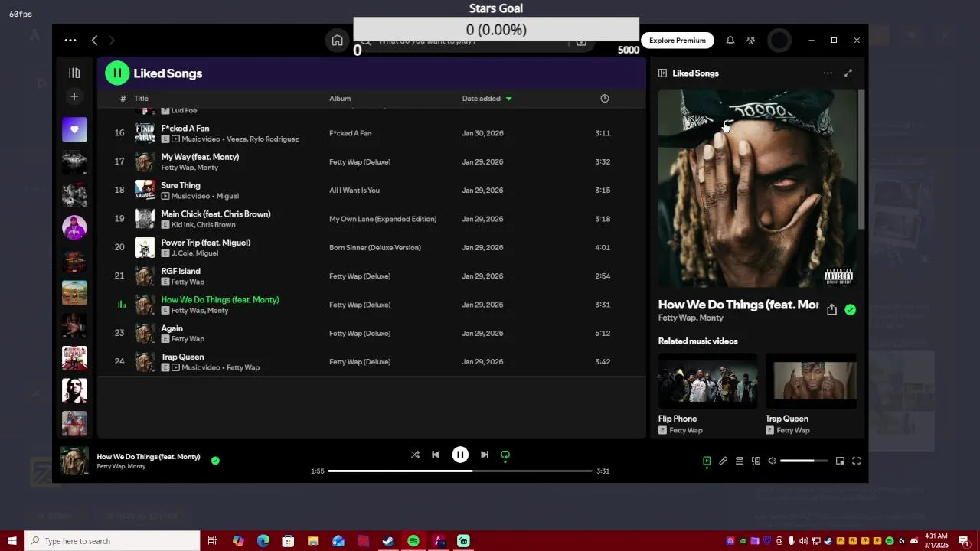This screenshot has height=551, width=980.
Task: Open artist link Kid Ink, Chris Brown
Action: pos(204,225)
